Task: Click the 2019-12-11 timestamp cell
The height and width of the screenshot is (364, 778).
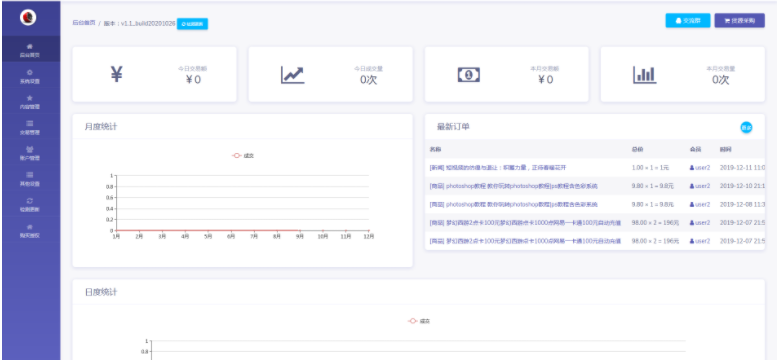Action: pyautogui.click(x=742, y=168)
